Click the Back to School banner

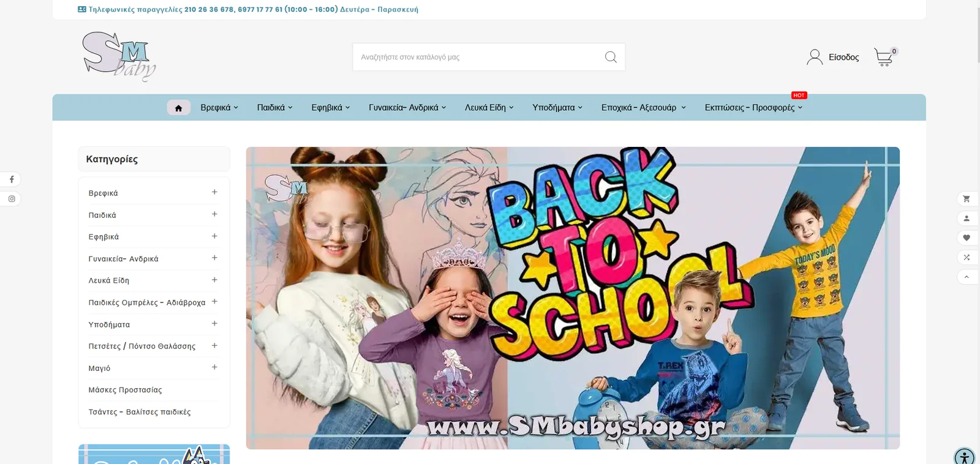(573, 298)
